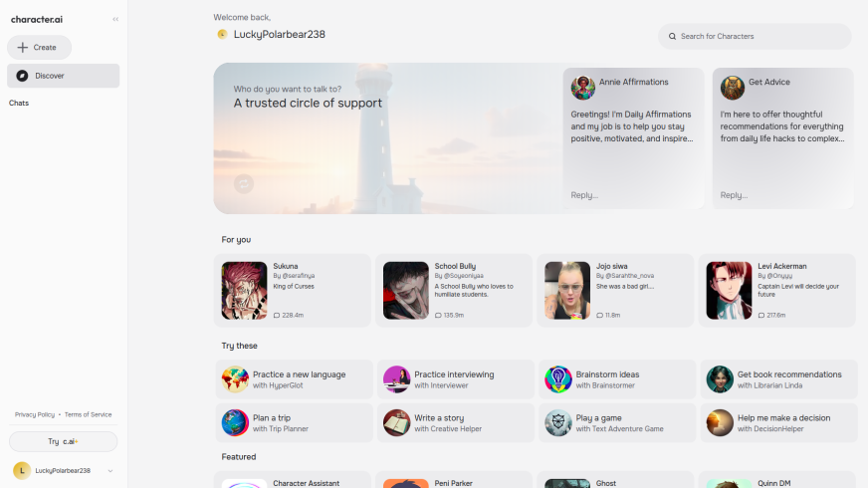The width and height of the screenshot is (868, 488).
Task: Click the shuffle icon on the lighthouse banner
Action: (x=244, y=183)
